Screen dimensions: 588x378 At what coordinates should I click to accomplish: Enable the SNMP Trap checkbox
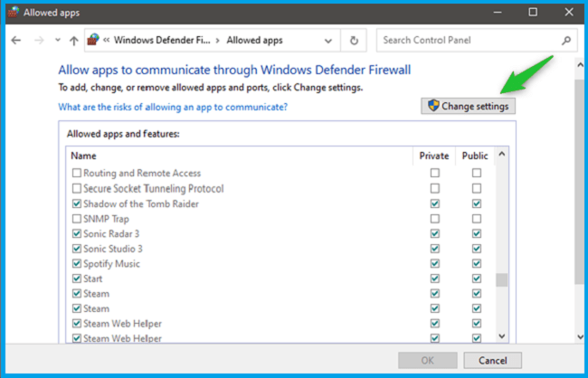[77, 219]
